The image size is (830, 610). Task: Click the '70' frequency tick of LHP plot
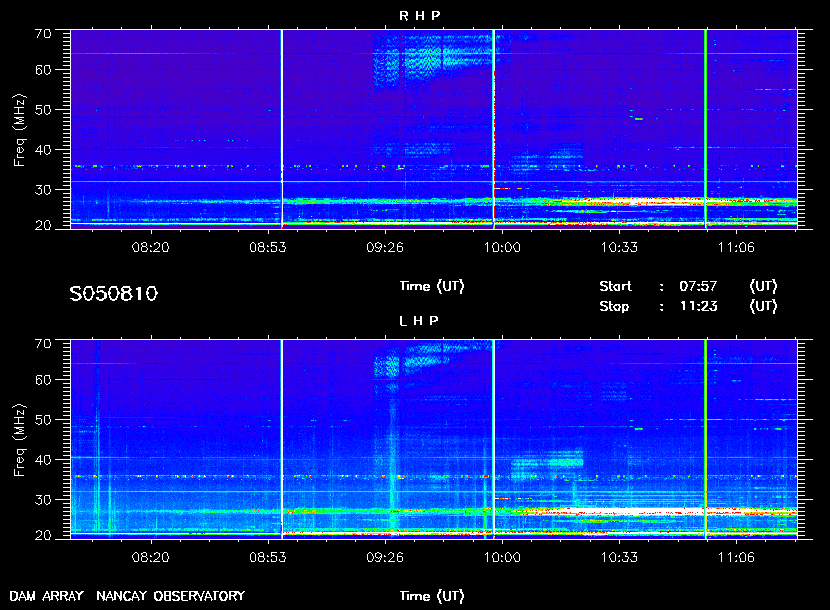pyautogui.click(x=43, y=344)
